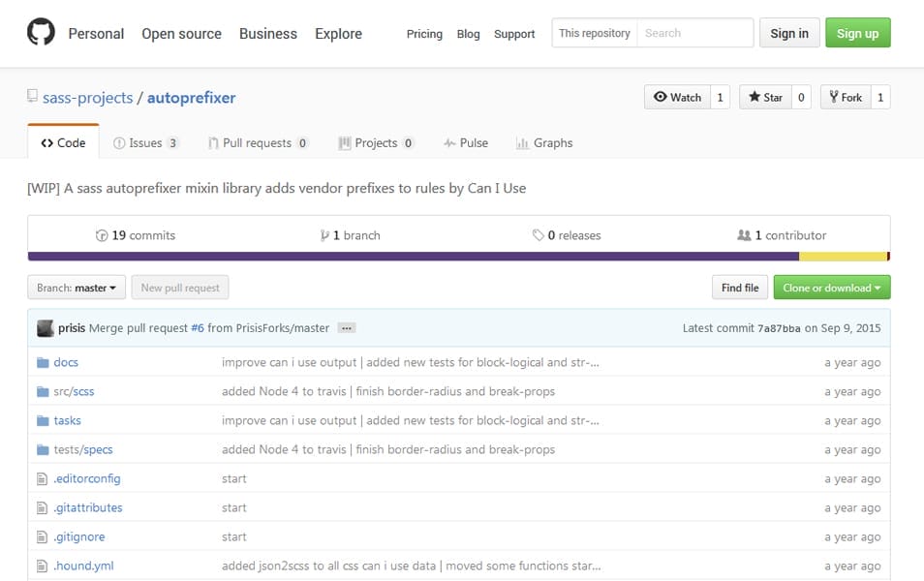Open Explore navigation item
924x581 pixels.
(x=338, y=34)
